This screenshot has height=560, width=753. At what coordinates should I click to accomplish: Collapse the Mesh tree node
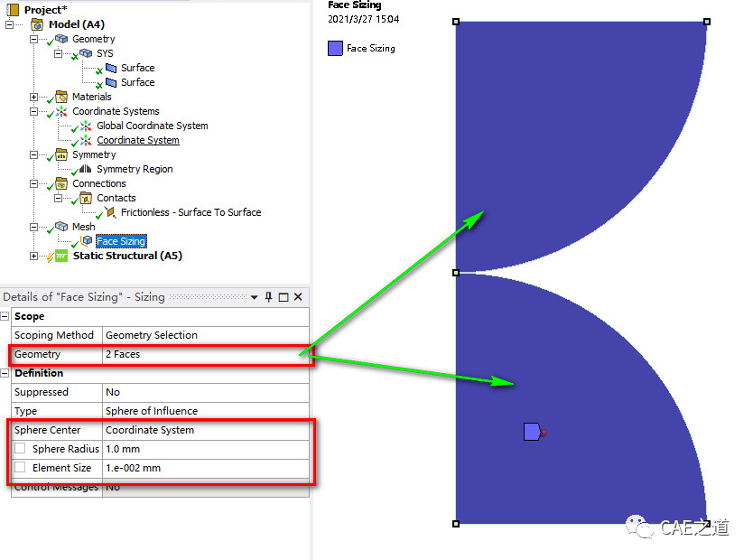(33, 227)
